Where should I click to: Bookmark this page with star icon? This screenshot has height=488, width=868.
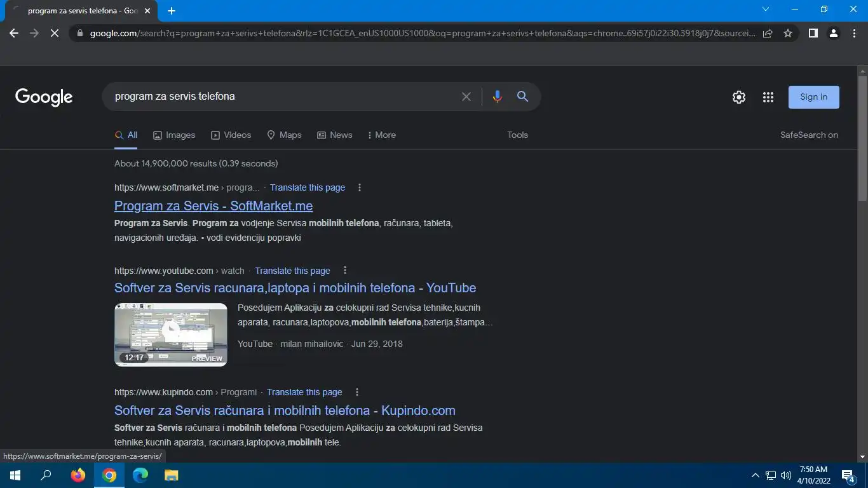(x=788, y=33)
